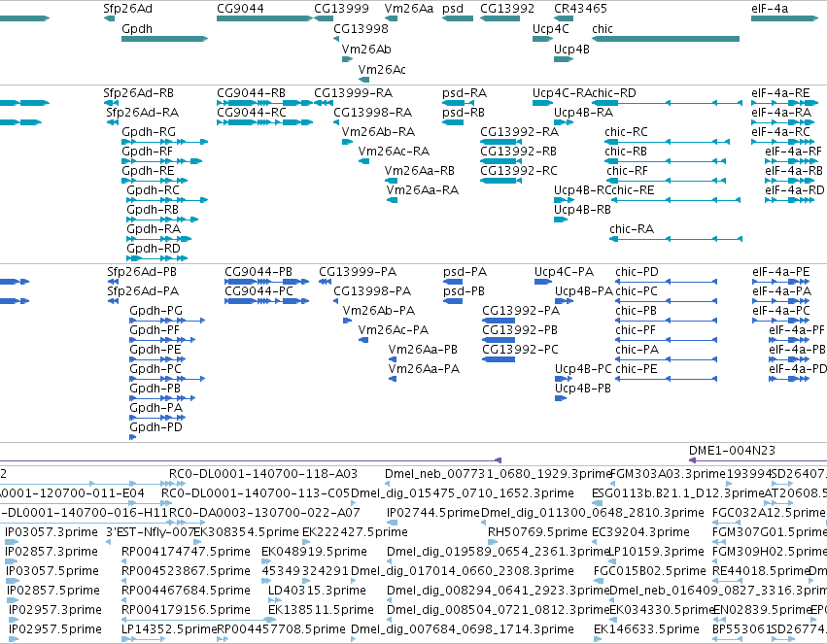Viewport: 827px width, 644px height.
Task: Select the Vm26Aa-RA transcript label
Action: (x=423, y=190)
